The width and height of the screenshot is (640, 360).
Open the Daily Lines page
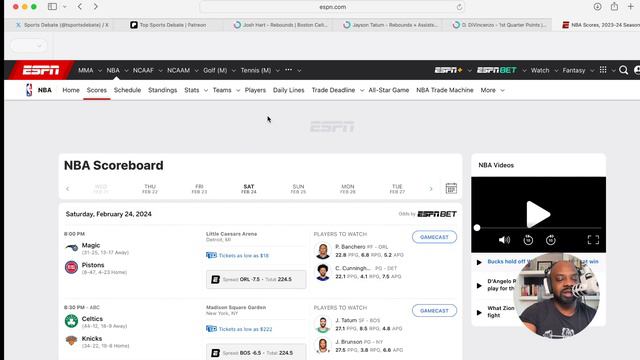(x=289, y=90)
